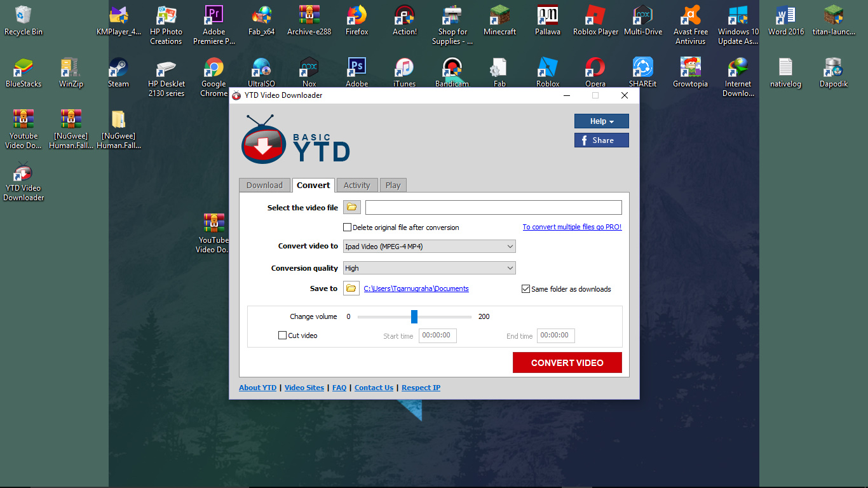Open YTD Video Downloader from the desktop
The height and width of the screenshot is (488, 868).
point(24,181)
